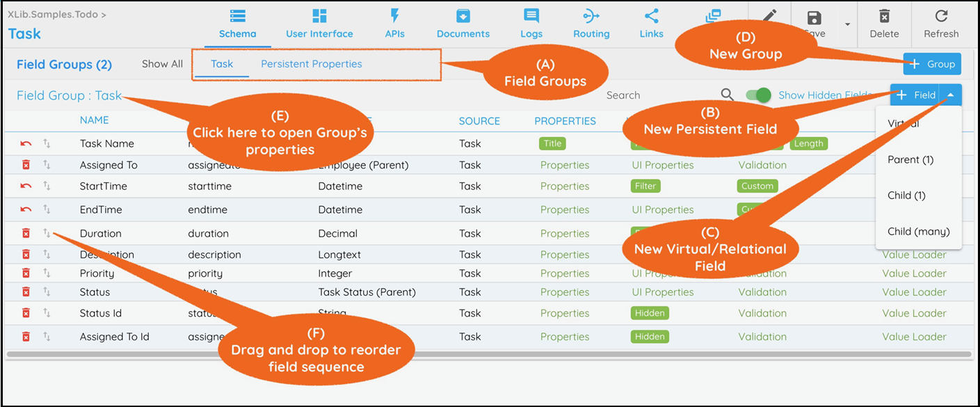The width and height of the screenshot is (980, 407).
Task: Delete the Duration field row
Action: [26, 233]
